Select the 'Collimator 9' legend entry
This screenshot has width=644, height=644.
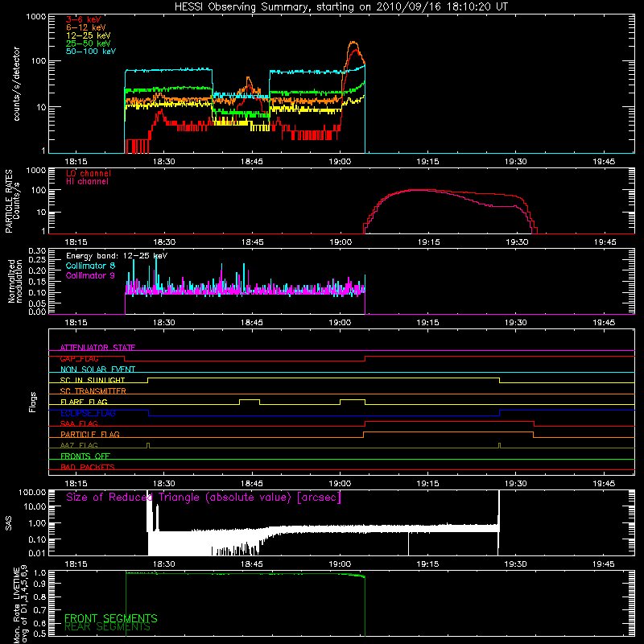tap(90, 275)
